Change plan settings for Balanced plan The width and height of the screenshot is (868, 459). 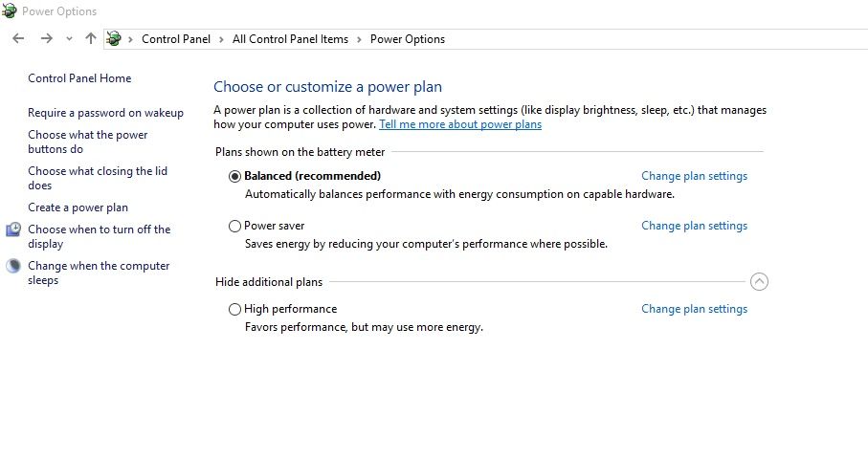(x=694, y=176)
